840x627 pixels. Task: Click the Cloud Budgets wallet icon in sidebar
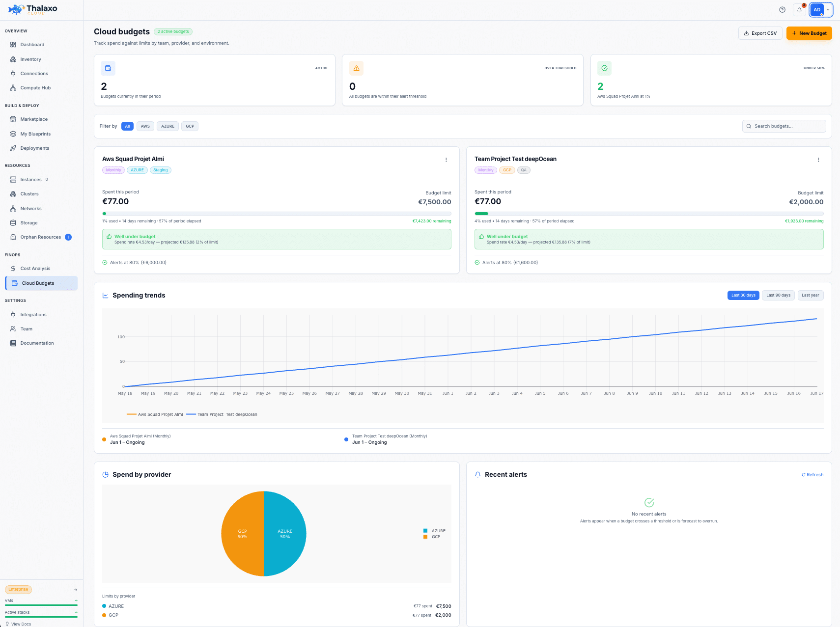(15, 283)
